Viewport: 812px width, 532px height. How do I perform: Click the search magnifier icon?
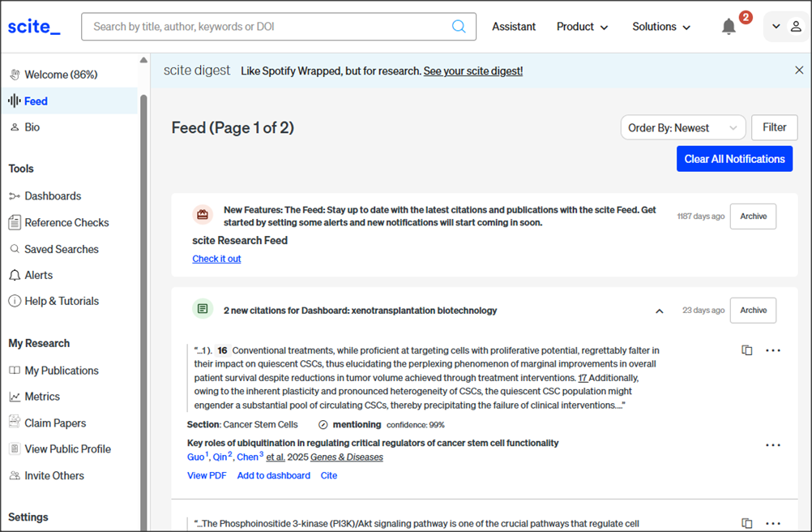pos(459,27)
